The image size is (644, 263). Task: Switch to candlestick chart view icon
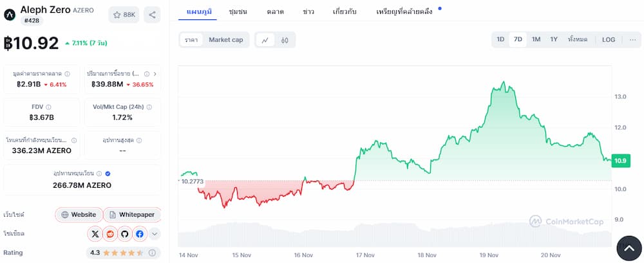tap(285, 40)
